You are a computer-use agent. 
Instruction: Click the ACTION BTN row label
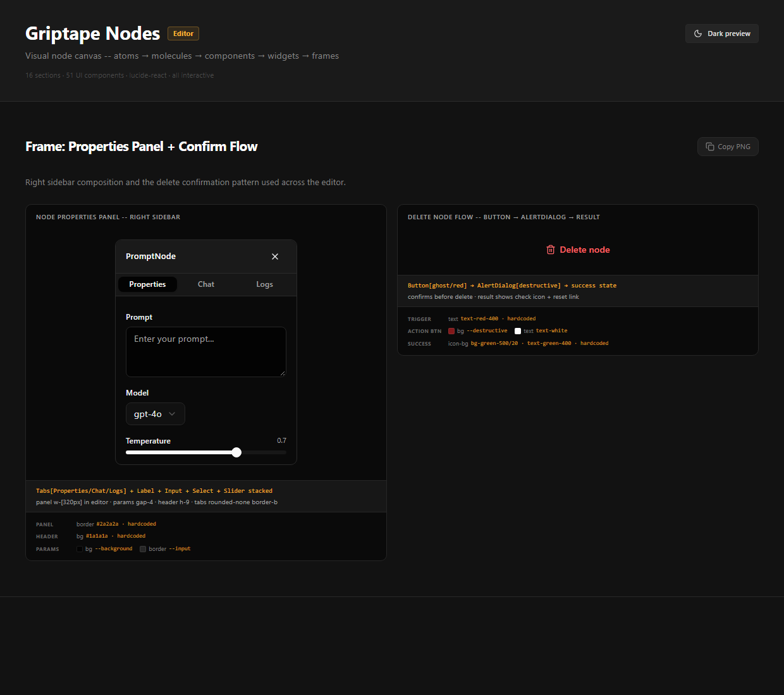(424, 331)
